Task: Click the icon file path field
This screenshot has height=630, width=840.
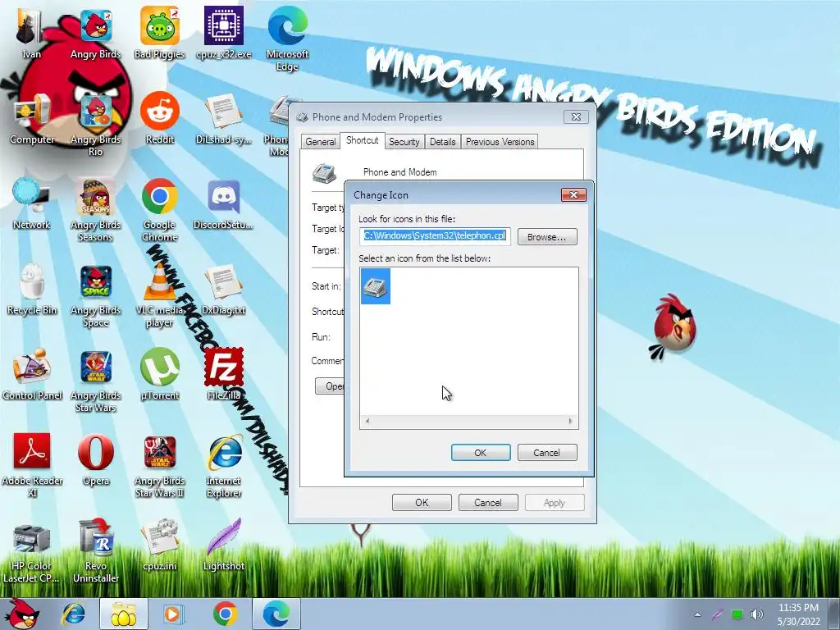Action: coord(435,235)
